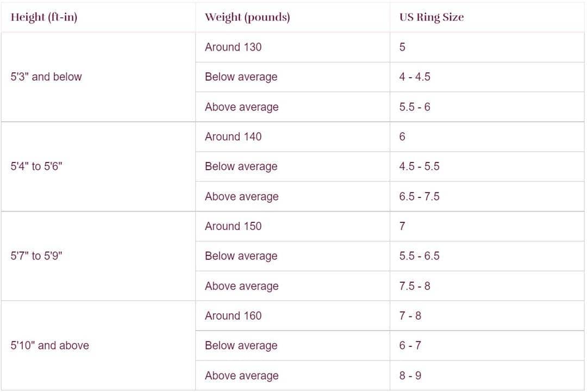Select the Around 150 weight cell

pos(233,226)
